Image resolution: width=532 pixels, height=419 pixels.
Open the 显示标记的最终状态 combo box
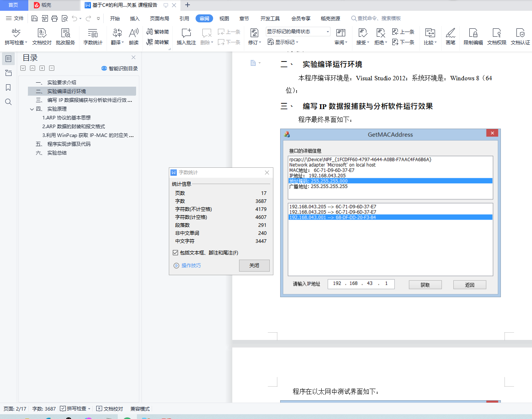click(298, 32)
